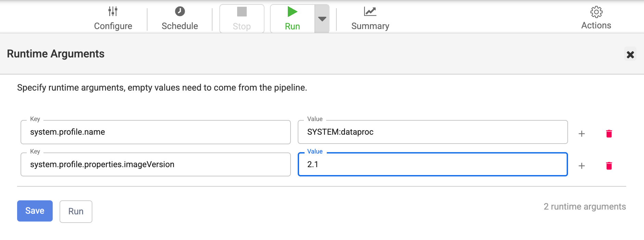Delete the system.profile.name argument row
Screen dimensions: 644x240
pos(609,134)
